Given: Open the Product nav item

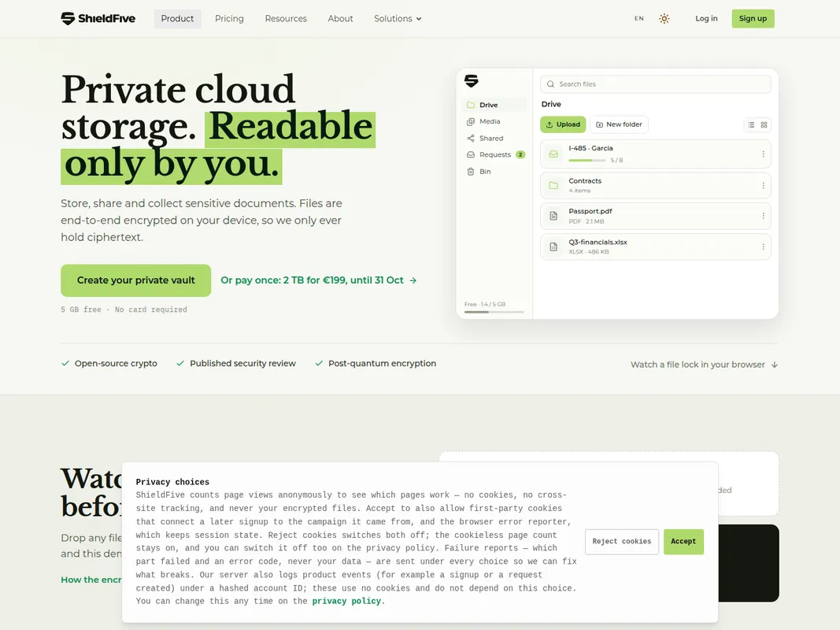Looking at the screenshot, I should pyautogui.click(x=177, y=19).
